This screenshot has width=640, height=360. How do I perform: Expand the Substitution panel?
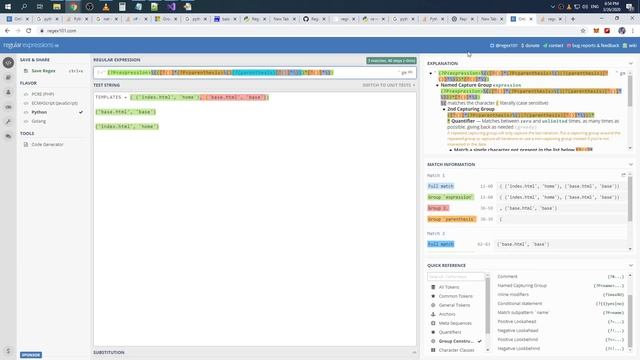pos(414,352)
